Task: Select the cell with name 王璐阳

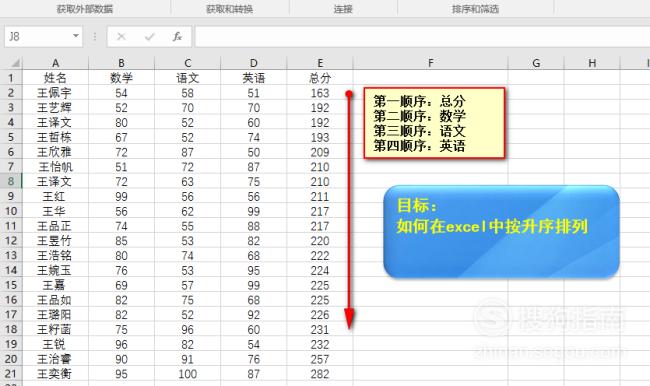Action: point(55,315)
